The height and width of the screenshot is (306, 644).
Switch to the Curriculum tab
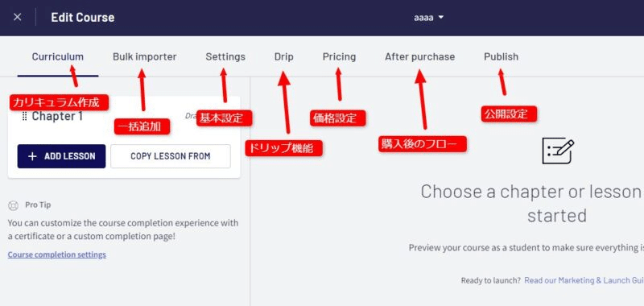click(57, 56)
